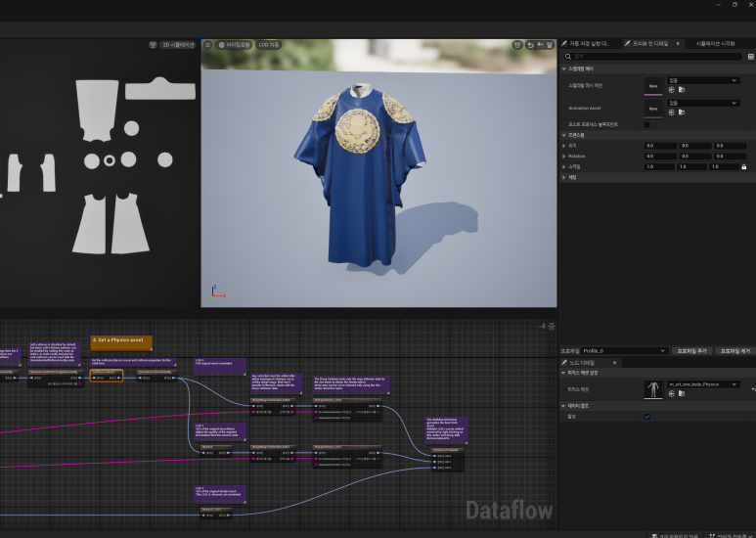Use selected asset for Skeletal Mesh
756x538 pixels.
672,90
